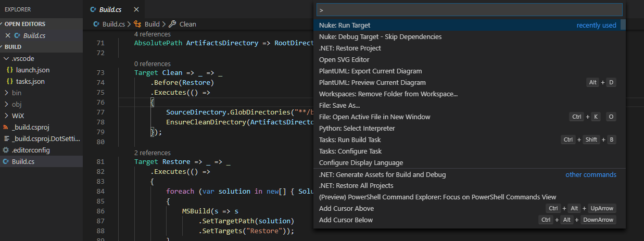Click the class icon before Build breadcrumb
644x241 pixels.
137,24
